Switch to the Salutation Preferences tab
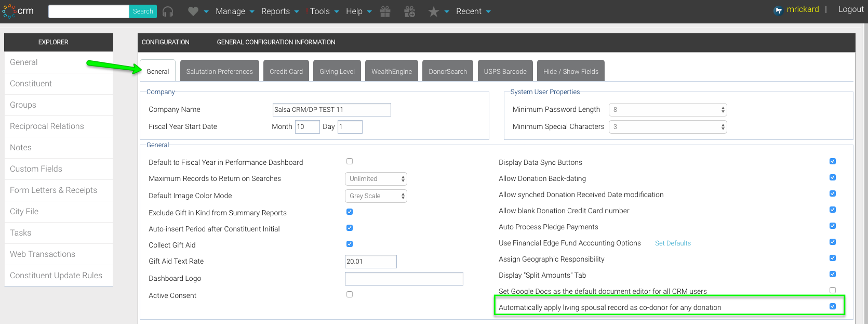The image size is (868, 324). point(219,71)
